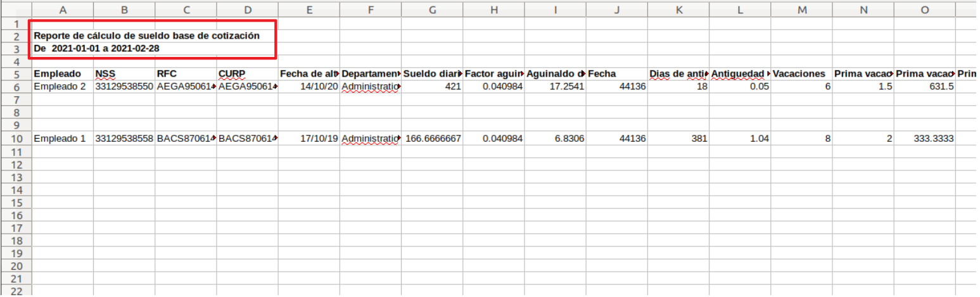Select the 'NSS' header cell

pyautogui.click(x=124, y=74)
